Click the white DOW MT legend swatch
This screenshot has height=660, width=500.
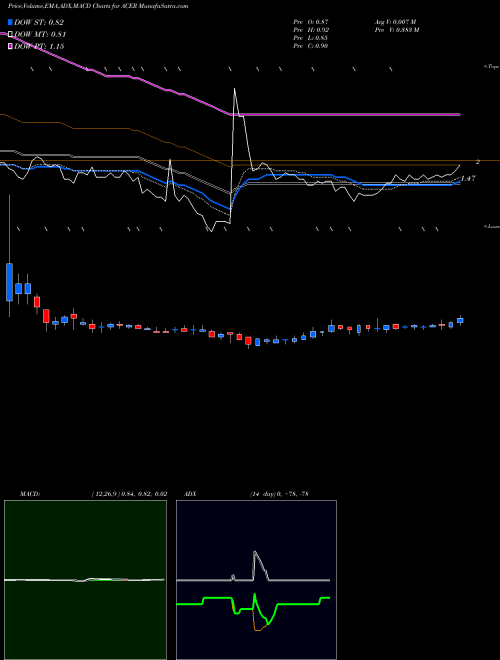tap(10, 34)
